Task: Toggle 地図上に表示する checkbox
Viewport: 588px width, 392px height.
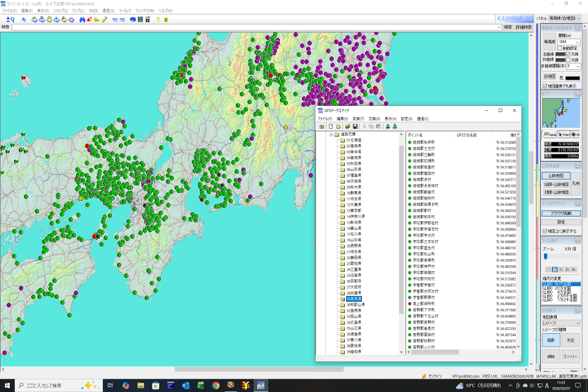Action: (545, 231)
